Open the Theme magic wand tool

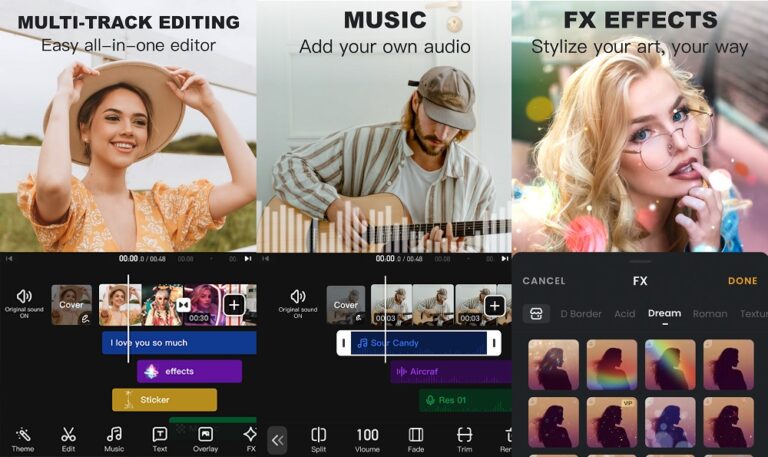(x=22, y=438)
